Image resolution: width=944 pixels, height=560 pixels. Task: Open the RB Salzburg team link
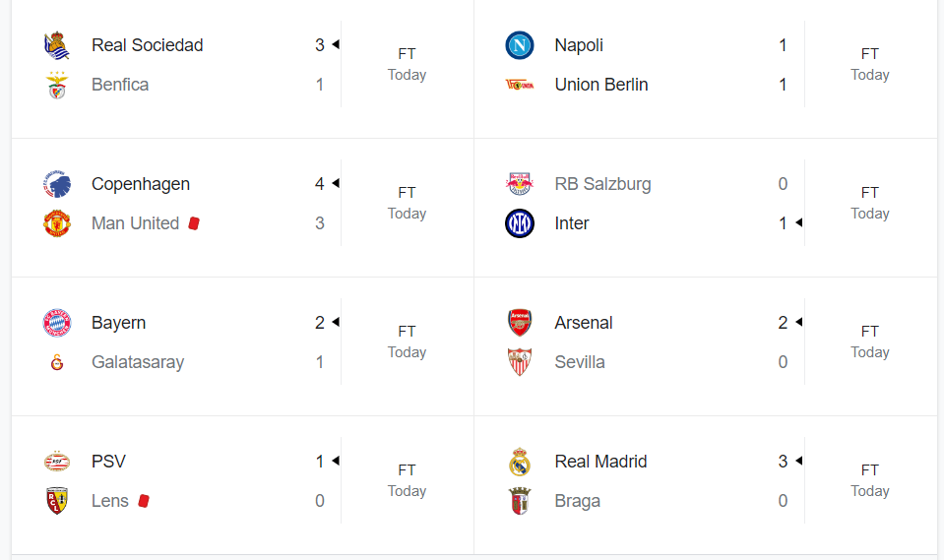pos(602,184)
